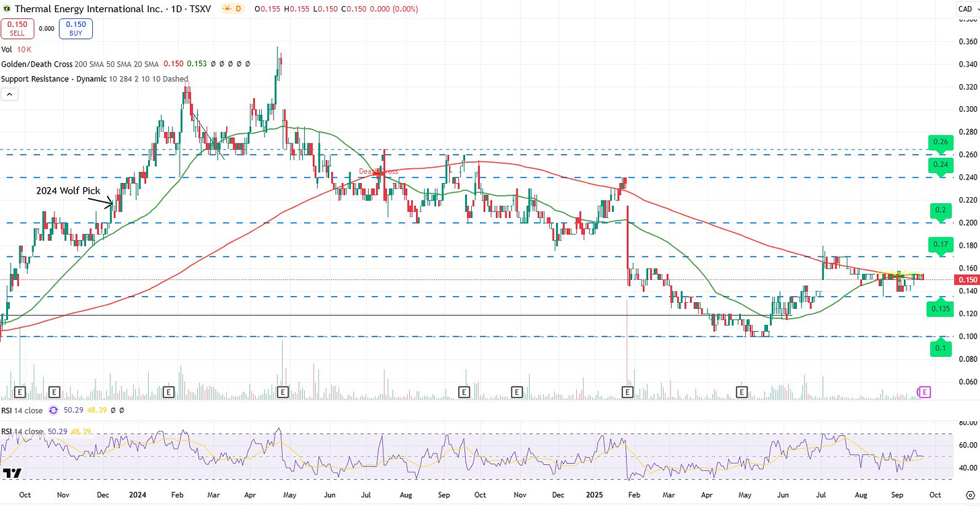This screenshot has width=980, height=506.
Task: Click the 80.00 RSI scale value
Action: [x=967, y=423]
